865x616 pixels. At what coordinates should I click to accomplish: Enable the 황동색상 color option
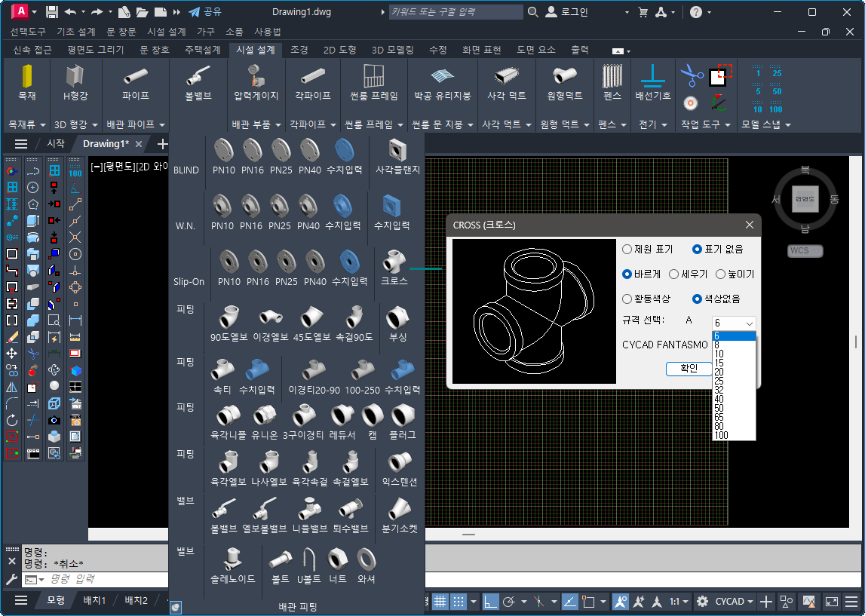coord(627,299)
